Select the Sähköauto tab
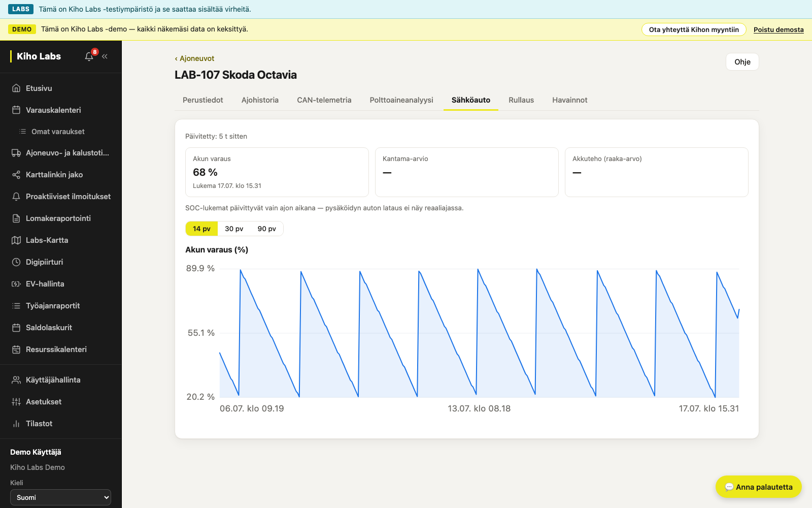This screenshot has width=812, height=508. pyautogui.click(x=471, y=100)
